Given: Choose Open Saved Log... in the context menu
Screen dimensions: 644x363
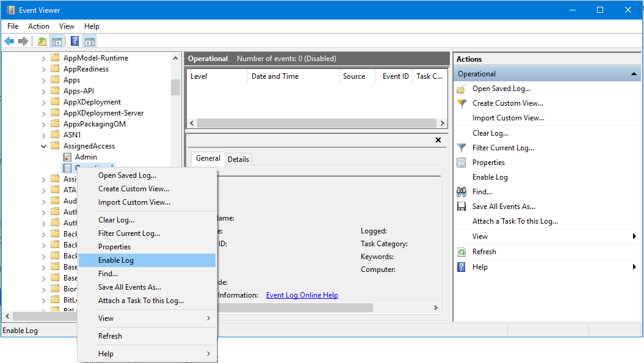Looking at the screenshot, I should [147, 175].
